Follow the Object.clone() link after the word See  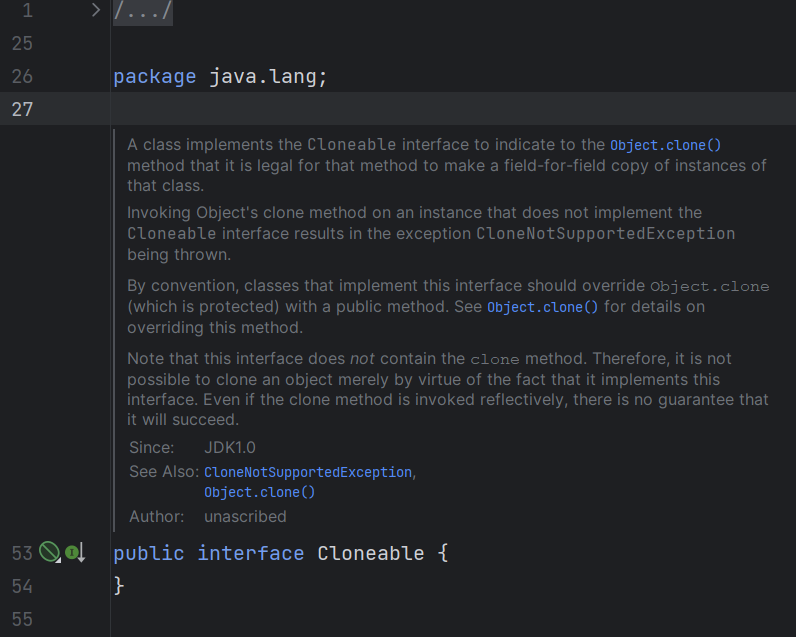click(542, 307)
